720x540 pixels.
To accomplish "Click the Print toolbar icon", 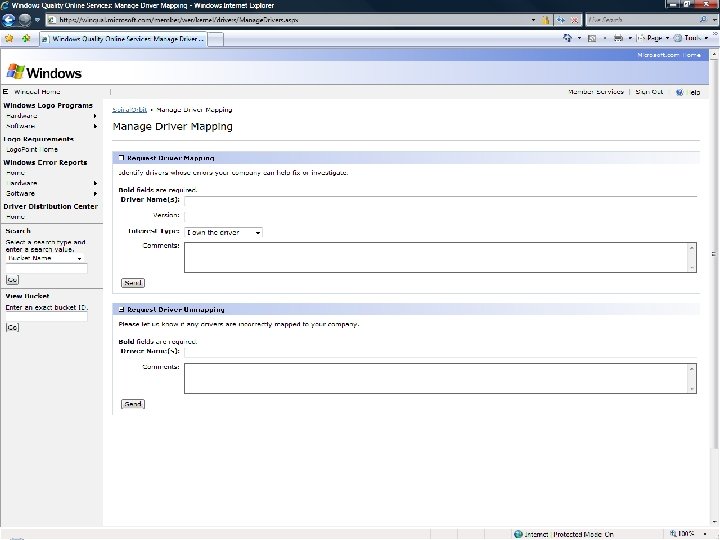I will pos(618,38).
